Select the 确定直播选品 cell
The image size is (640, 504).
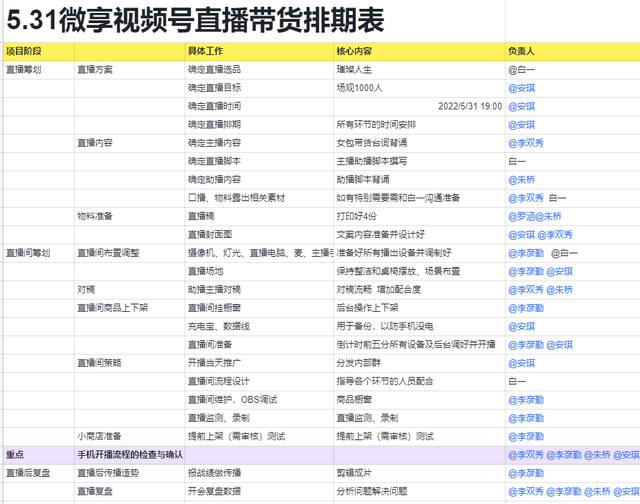point(259,70)
